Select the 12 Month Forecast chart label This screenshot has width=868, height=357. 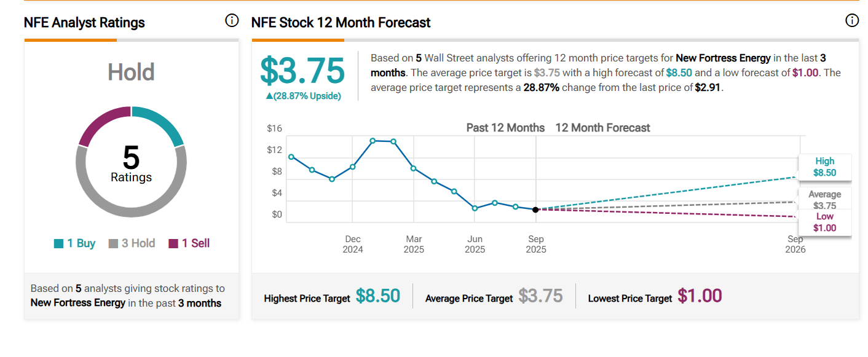tap(602, 128)
